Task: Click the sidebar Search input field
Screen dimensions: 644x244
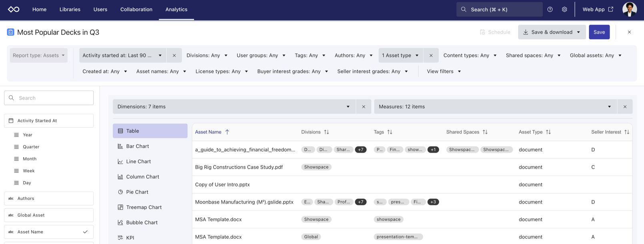Action: [49, 98]
